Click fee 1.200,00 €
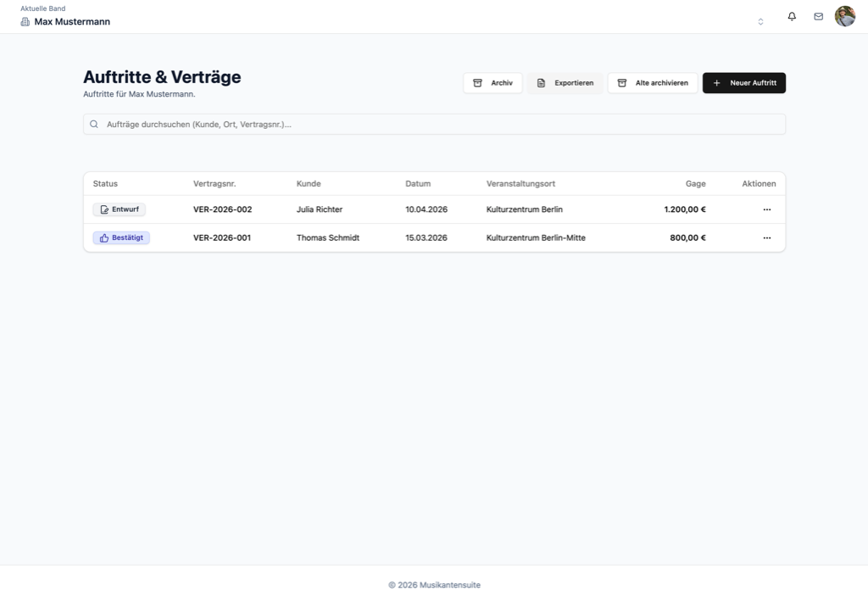The image size is (868, 602). tap(685, 209)
